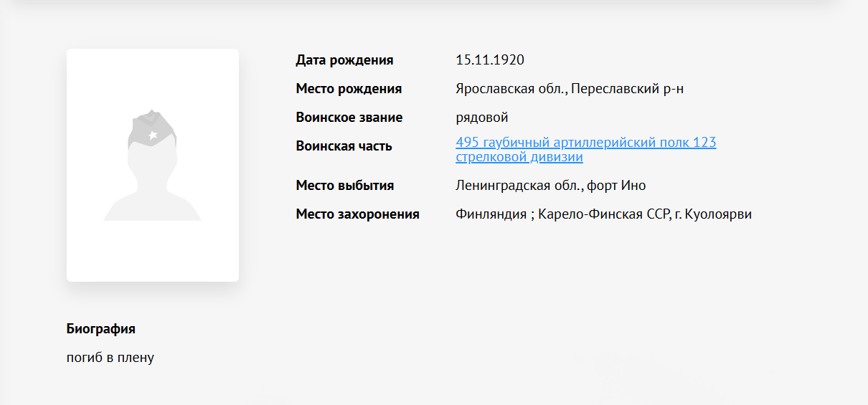Select the rank value "рядовой"
Screen dimensions: 868x405
[x=482, y=118]
